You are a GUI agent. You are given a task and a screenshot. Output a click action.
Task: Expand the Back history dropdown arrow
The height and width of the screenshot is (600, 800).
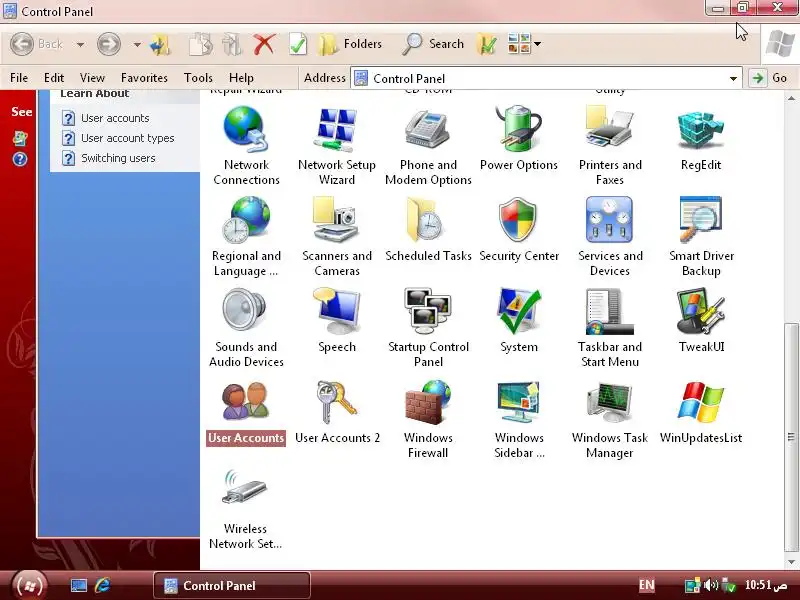[x=80, y=45]
